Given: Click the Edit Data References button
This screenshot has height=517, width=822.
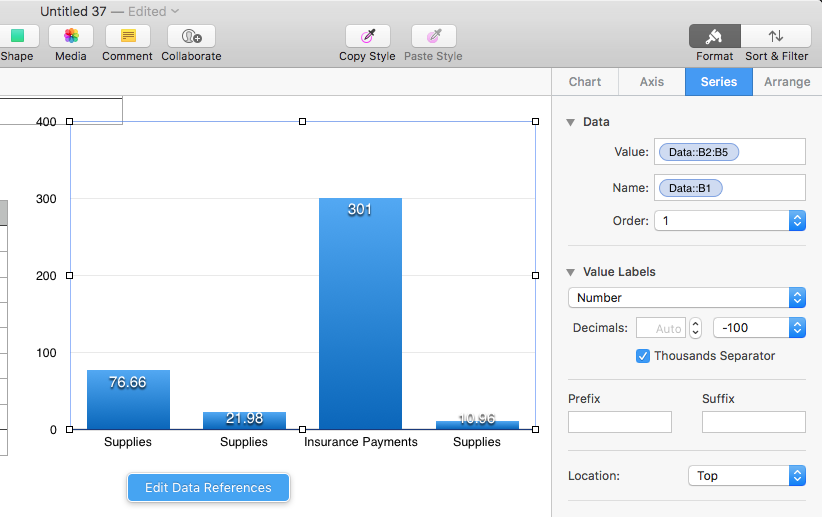Looking at the screenshot, I should [208, 488].
